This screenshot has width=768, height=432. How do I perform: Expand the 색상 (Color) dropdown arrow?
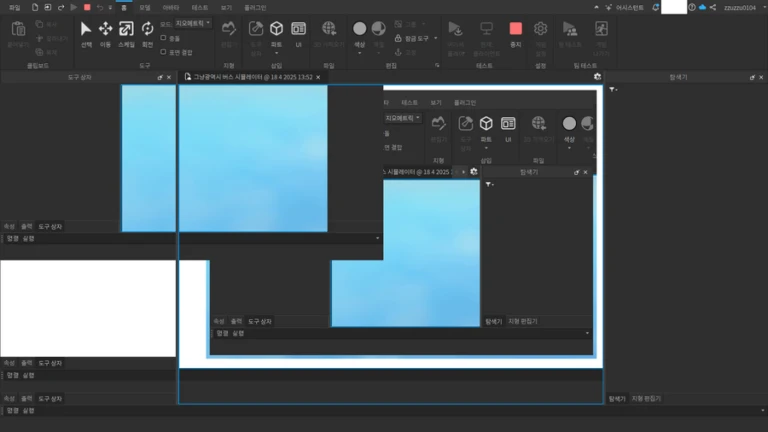click(x=360, y=53)
